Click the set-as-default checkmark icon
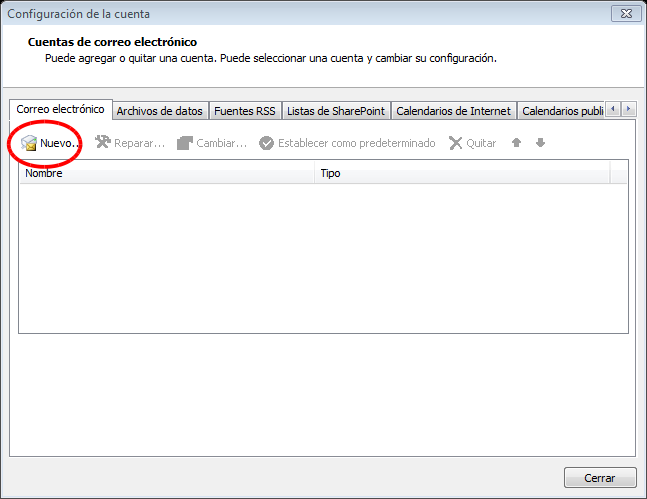This screenshot has height=499, width=647. coord(266,143)
